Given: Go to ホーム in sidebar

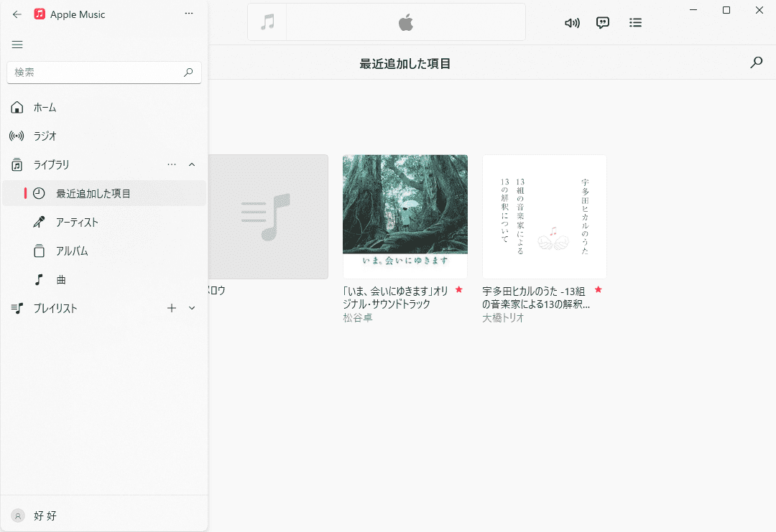Looking at the screenshot, I should [45, 107].
